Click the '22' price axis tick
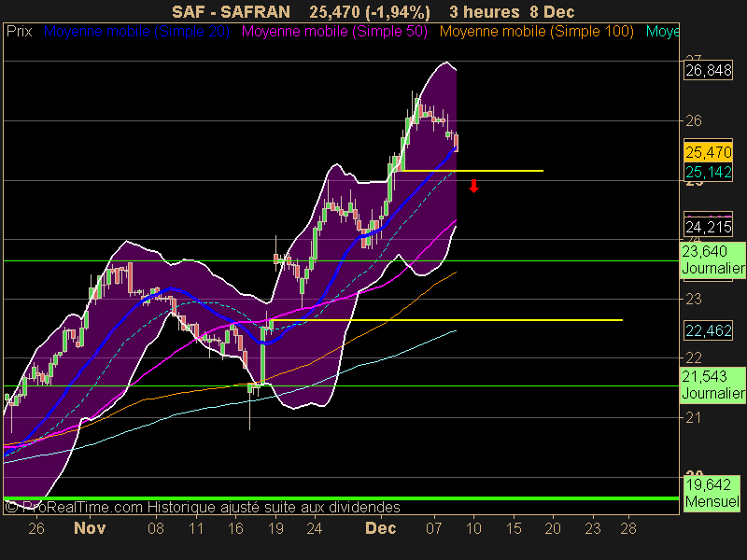 pyautogui.click(x=694, y=358)
